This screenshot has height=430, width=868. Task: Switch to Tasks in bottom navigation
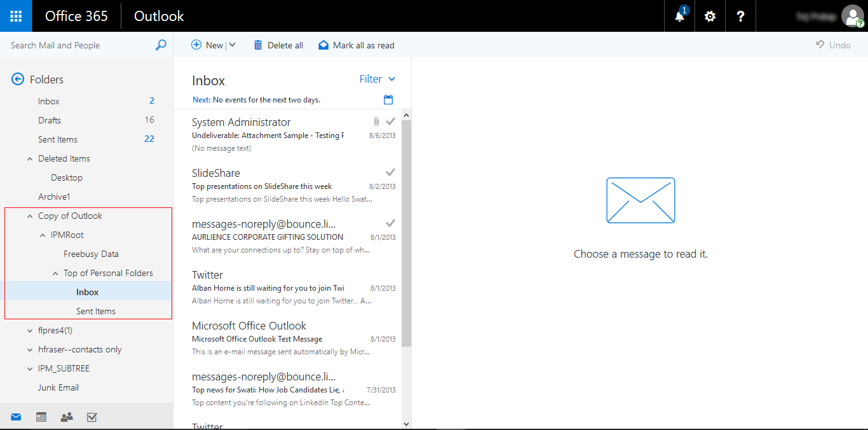(92, 417)
